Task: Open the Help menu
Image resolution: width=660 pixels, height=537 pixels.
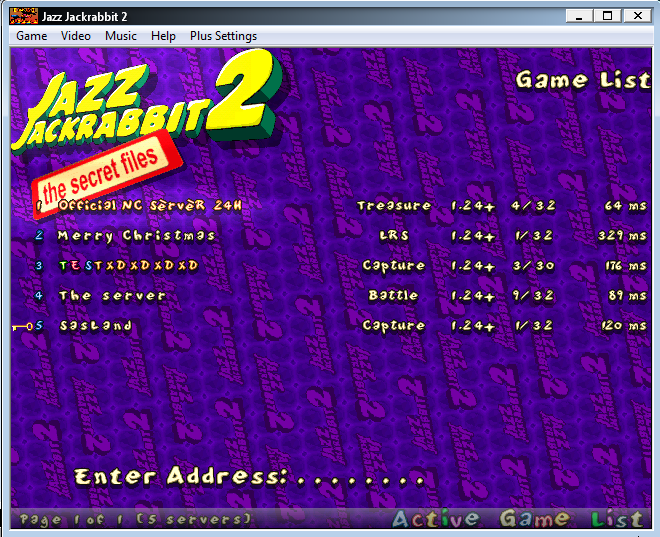Action: pyautogui.click(x=163, y=36)
